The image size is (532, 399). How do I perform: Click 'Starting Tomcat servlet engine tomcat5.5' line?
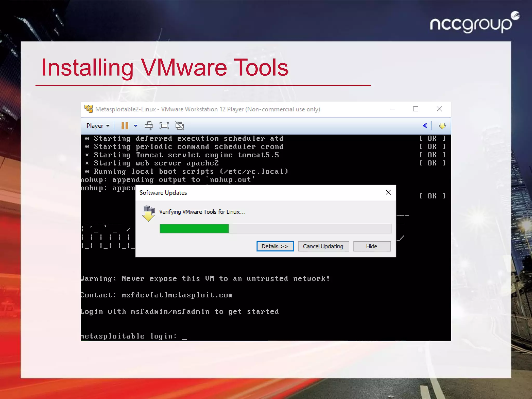click(182, 155)
